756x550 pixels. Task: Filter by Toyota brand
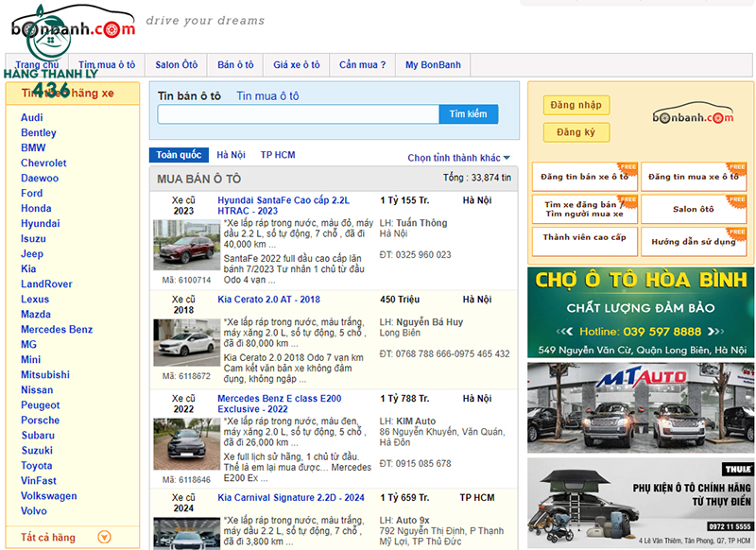click(x=37, y=466)
